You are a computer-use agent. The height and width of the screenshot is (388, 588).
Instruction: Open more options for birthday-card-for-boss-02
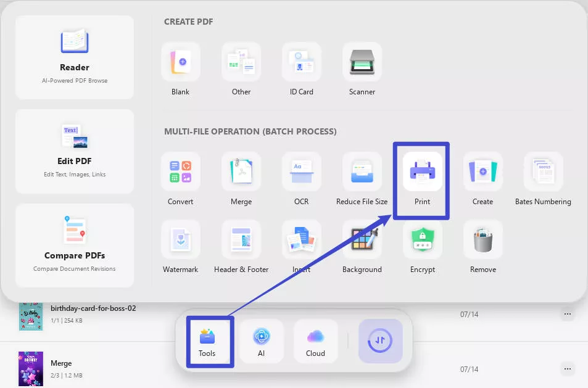(x=568, y=314)
